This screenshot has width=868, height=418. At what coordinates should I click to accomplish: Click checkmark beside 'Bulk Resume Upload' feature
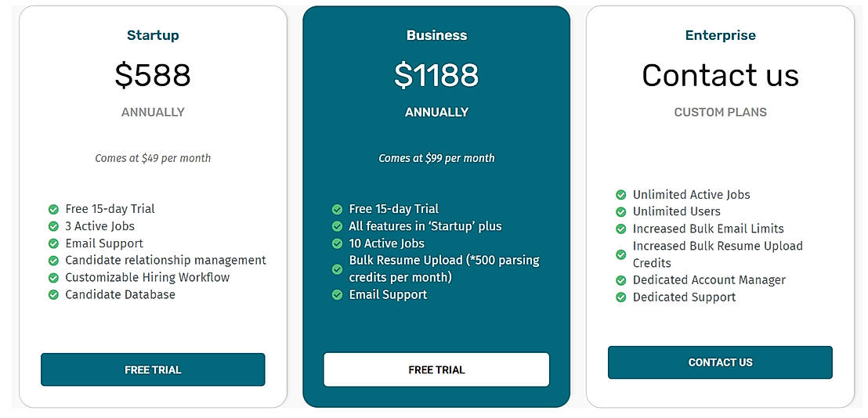click(337, 269)
